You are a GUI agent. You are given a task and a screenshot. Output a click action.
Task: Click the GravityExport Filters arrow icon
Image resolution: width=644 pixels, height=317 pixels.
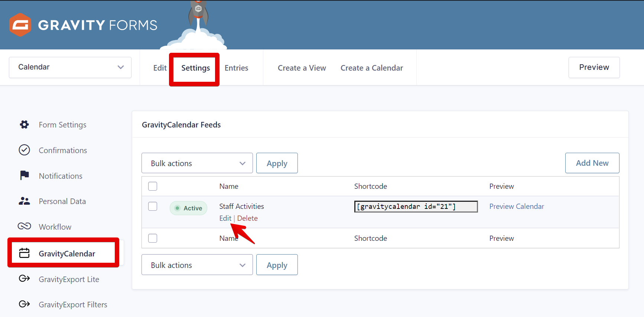(x=25, y=304)
